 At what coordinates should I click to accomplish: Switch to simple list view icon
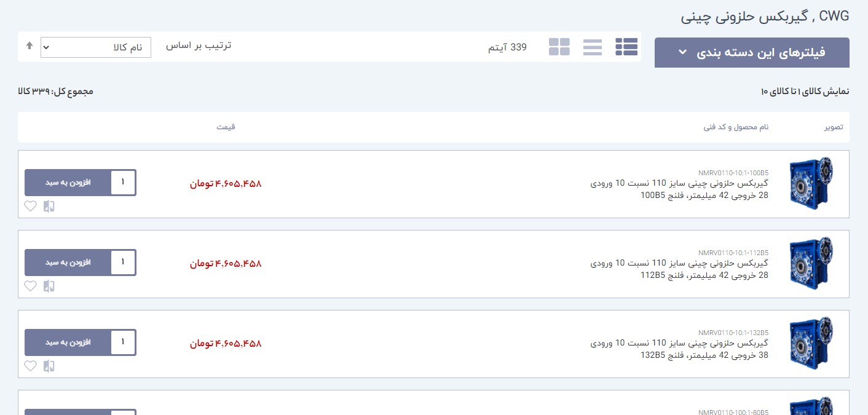click(x=593, y=47)
